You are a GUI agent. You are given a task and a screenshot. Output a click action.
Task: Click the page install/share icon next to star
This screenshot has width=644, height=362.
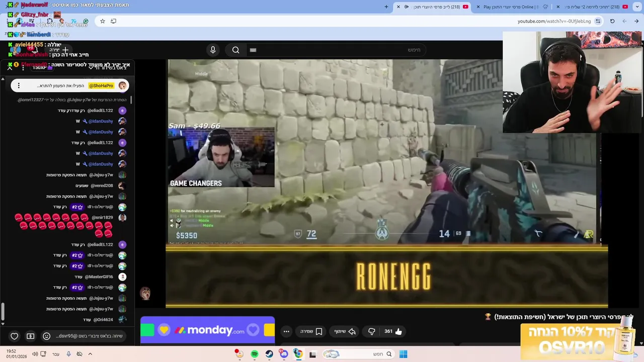tap(114, 21)
